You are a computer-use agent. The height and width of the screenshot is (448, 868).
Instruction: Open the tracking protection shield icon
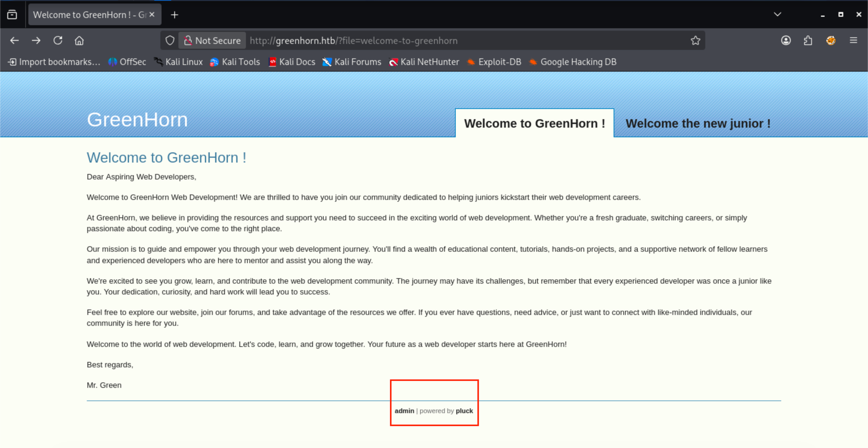coord(170,40)
